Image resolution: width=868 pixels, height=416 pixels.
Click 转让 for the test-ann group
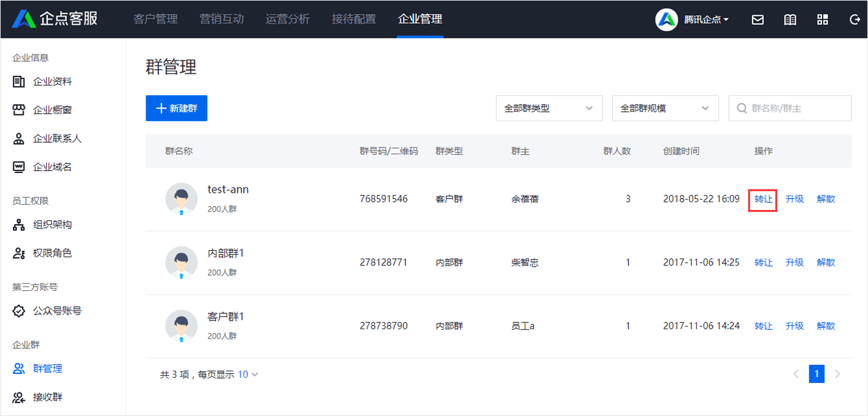coord(763,199)
